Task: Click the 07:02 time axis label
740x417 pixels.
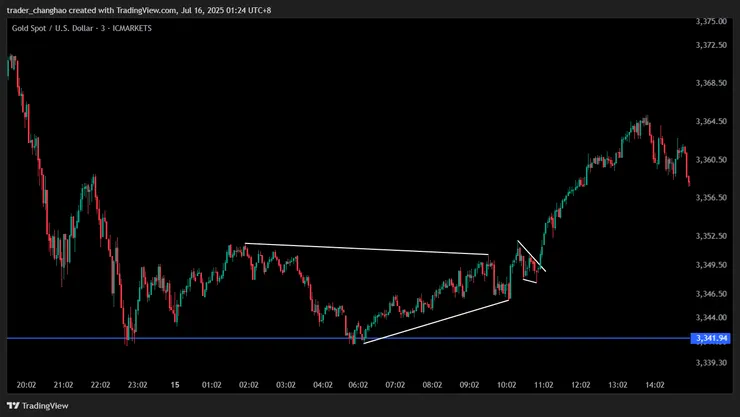Action: tap(395, 385)
